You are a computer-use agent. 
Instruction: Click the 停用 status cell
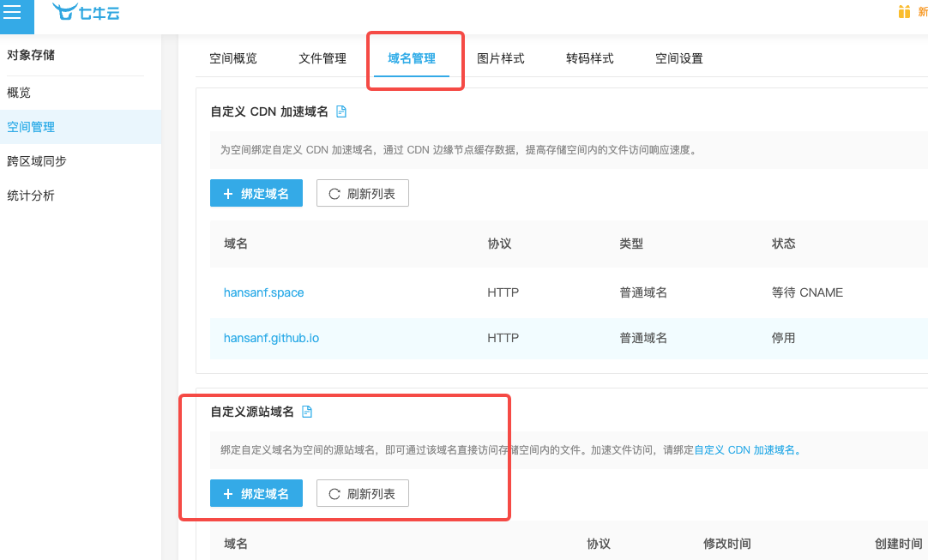pyautogui.click(x=783, y=338)
